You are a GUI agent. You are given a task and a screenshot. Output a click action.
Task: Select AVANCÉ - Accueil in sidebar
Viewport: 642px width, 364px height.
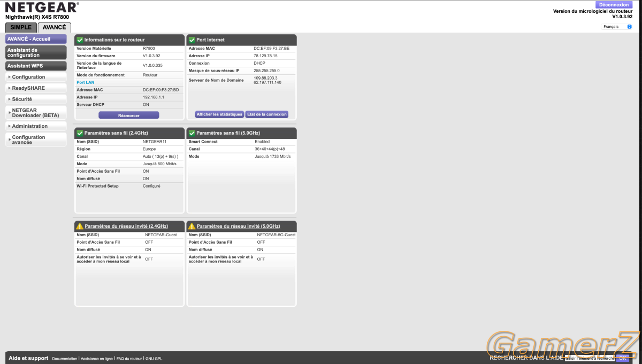(x=36, y=39)
